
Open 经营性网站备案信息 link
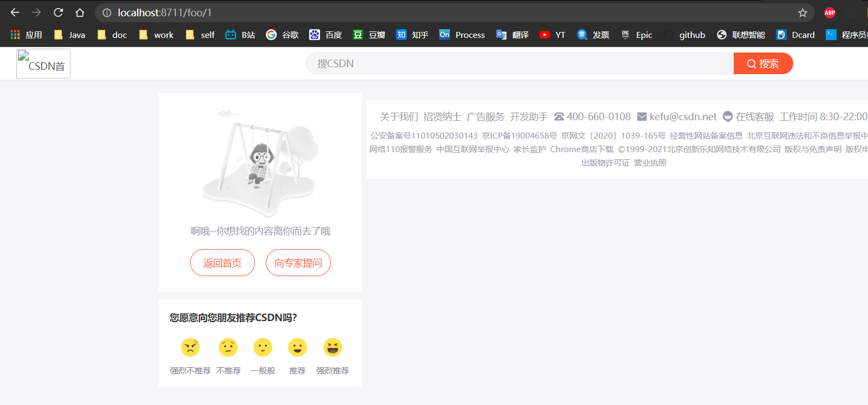click(706, 135)
